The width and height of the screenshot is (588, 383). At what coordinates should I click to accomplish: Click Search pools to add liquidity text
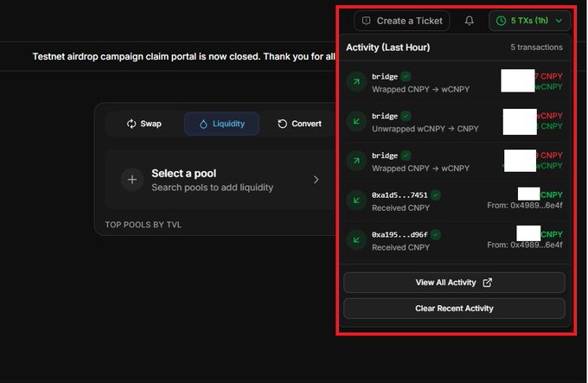tap(212, 188)
